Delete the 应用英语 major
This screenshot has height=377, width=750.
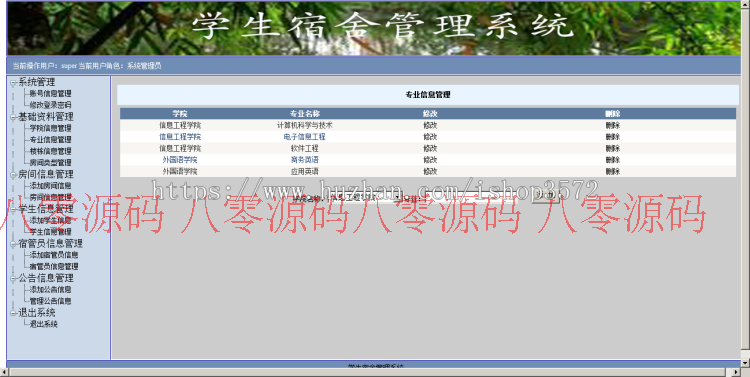(x=613, y=171)
